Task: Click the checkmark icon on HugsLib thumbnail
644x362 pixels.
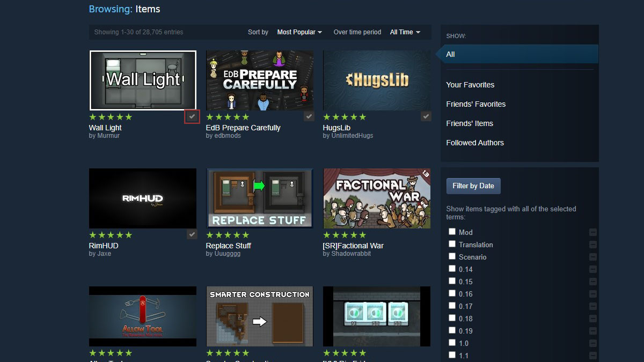Action: (426, 116)
